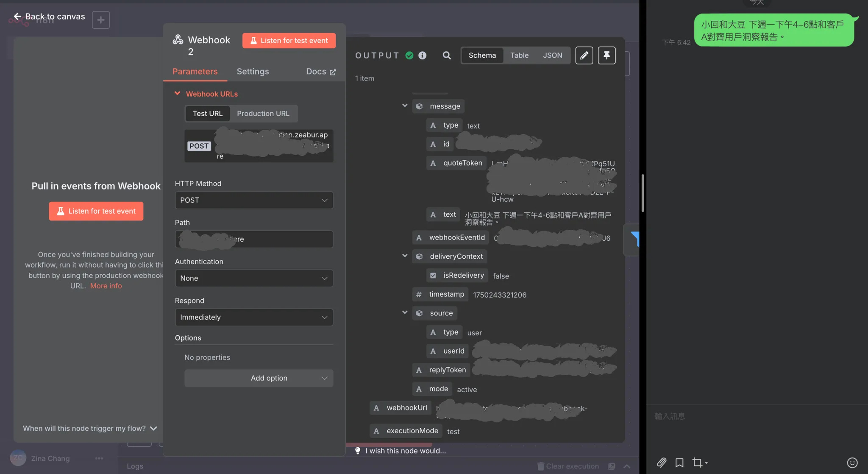Open the Docs external link tab
The height and width of the screenshot is (474, 868).
coord(320,71)
